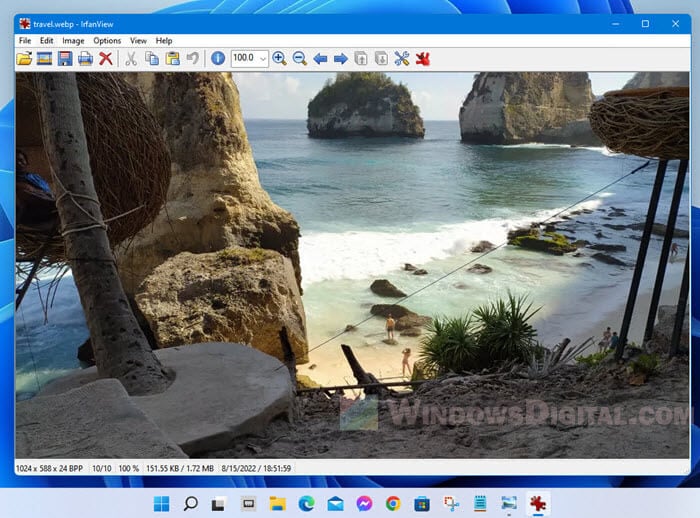
Task: Launch the slideshow toolbar icon
Action: (x=44, y=58)
